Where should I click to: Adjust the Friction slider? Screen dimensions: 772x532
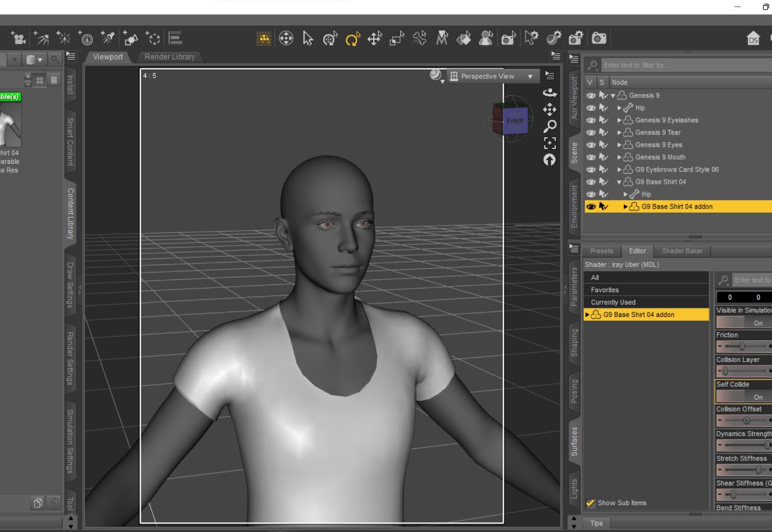click(x=742, y=346)
